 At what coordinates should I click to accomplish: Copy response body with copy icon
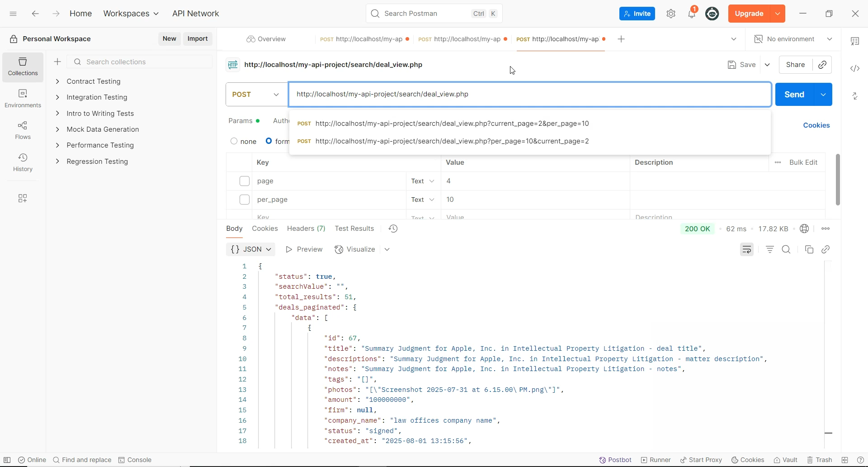(809, 249)
